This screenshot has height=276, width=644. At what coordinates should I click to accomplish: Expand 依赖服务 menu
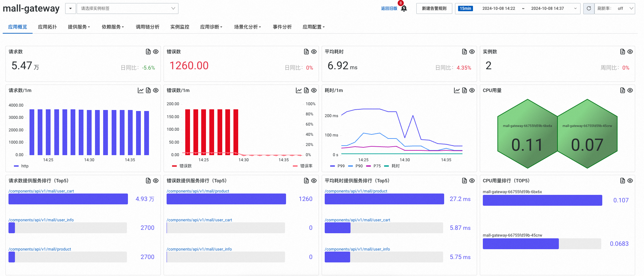[113, 27]
